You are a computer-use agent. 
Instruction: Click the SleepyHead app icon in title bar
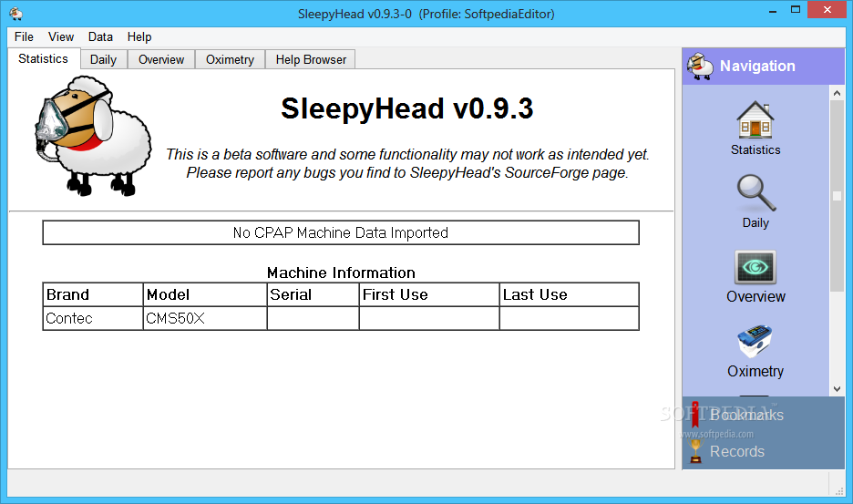coord(15,13)
